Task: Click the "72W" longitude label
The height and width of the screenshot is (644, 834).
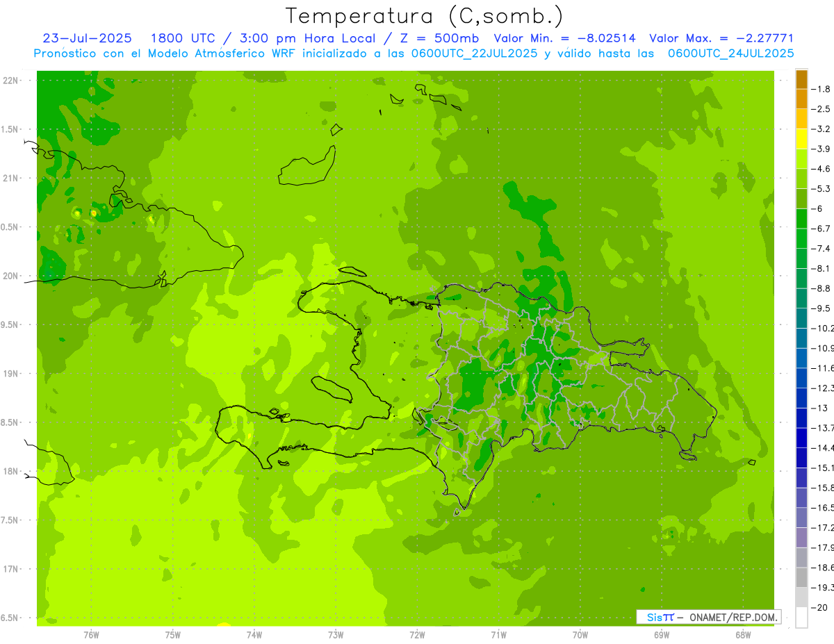Action: point(417,635)
